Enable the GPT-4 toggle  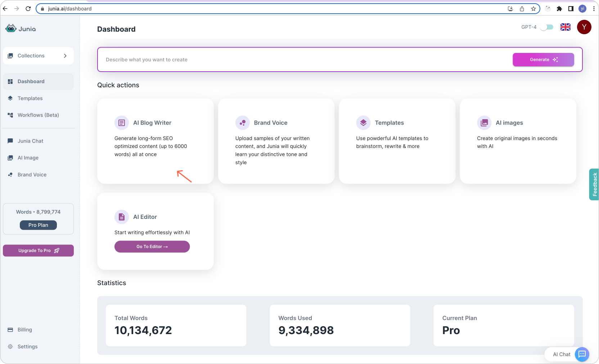[547, 27]
